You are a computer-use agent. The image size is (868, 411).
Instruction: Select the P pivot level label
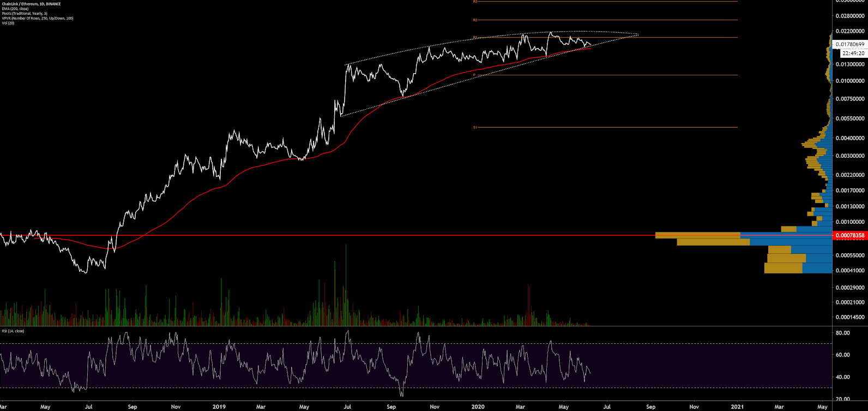tap(474, 75)
